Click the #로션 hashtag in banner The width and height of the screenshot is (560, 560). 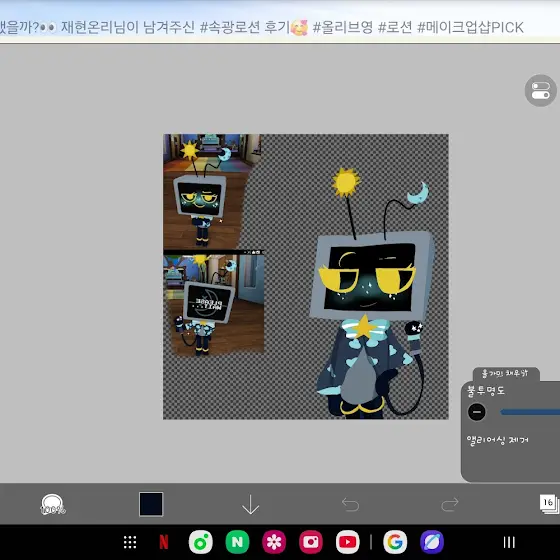tap(395, 28)
